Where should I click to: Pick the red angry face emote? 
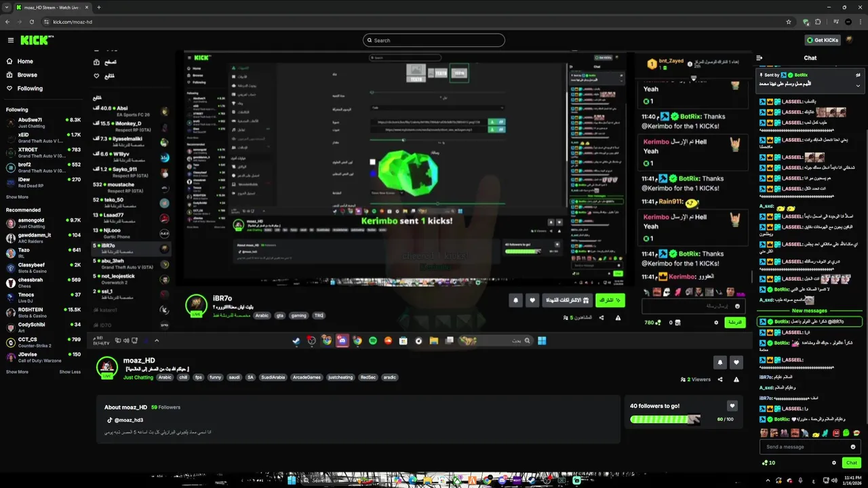tap(837, 433)
